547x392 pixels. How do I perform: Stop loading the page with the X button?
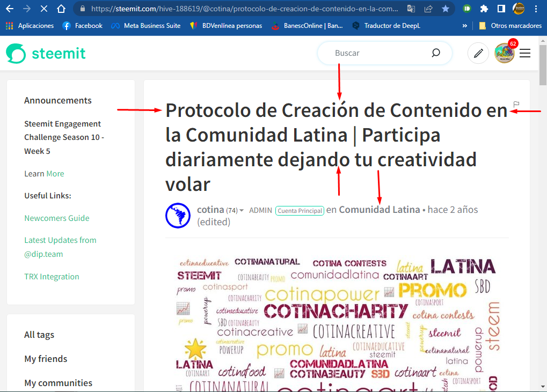point(44,9)
